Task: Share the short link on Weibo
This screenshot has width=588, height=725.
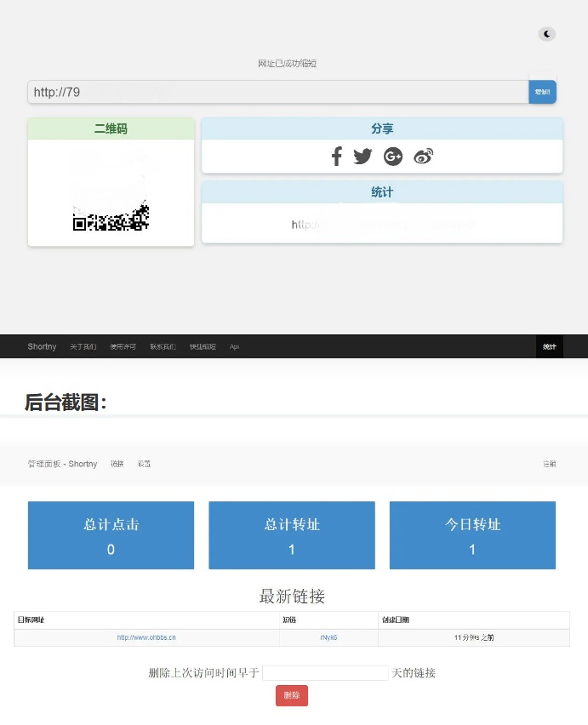Action: (424, 157)
